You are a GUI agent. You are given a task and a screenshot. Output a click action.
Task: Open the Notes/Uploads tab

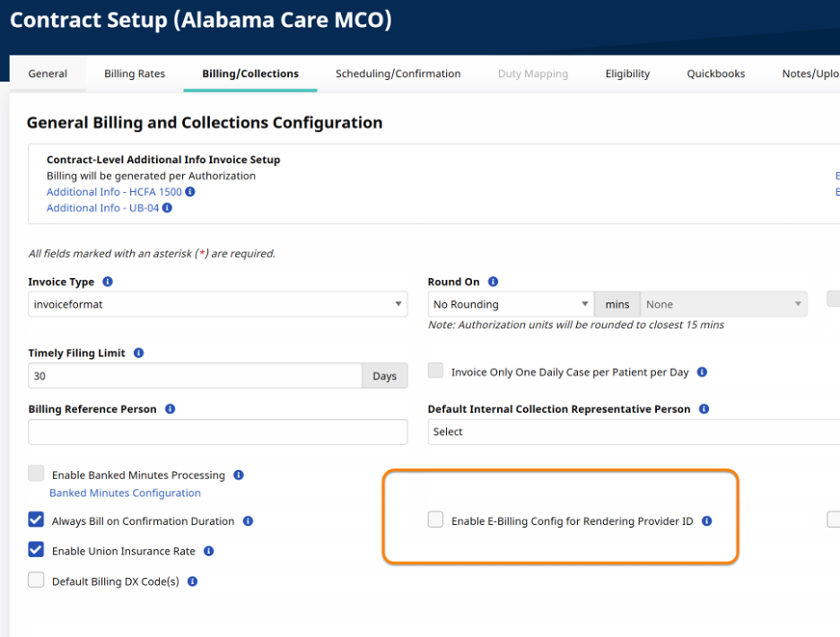tap(810, 74)
